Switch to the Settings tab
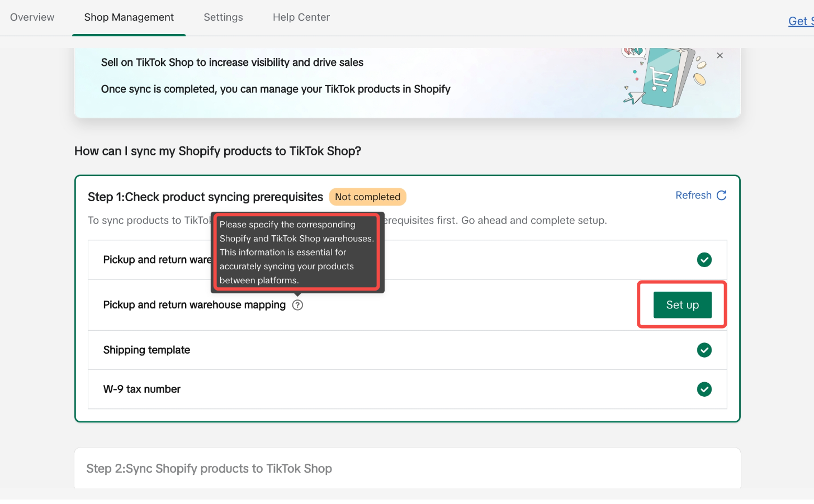 point(223,17)
